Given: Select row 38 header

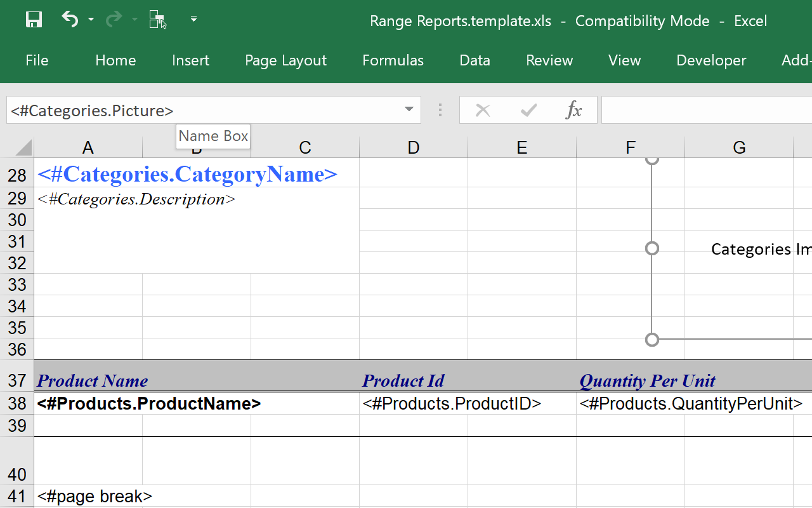Looking at the screenshot, I should (17, 404).
